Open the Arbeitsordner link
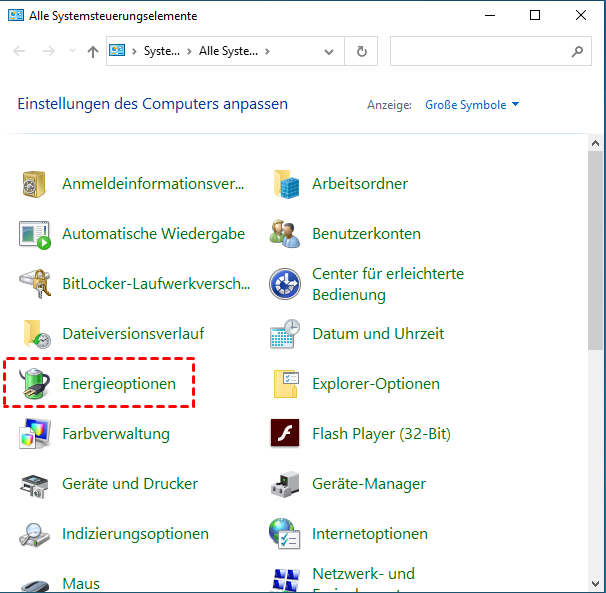 360,184
